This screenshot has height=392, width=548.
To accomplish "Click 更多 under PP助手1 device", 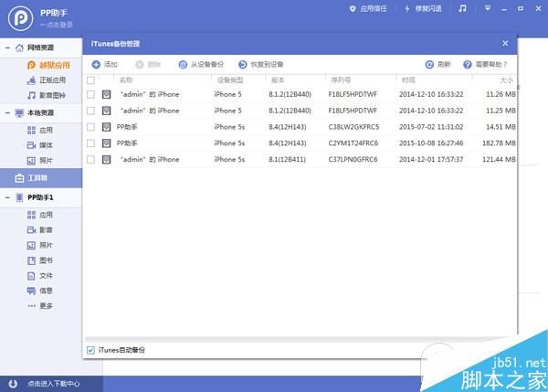I will tap(40, 306).
